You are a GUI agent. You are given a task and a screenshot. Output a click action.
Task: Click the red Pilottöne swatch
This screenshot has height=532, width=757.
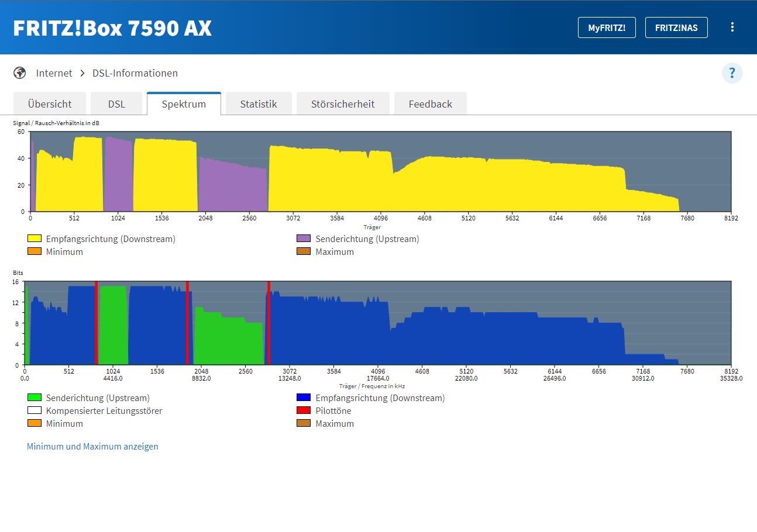[x=304, y=410]
